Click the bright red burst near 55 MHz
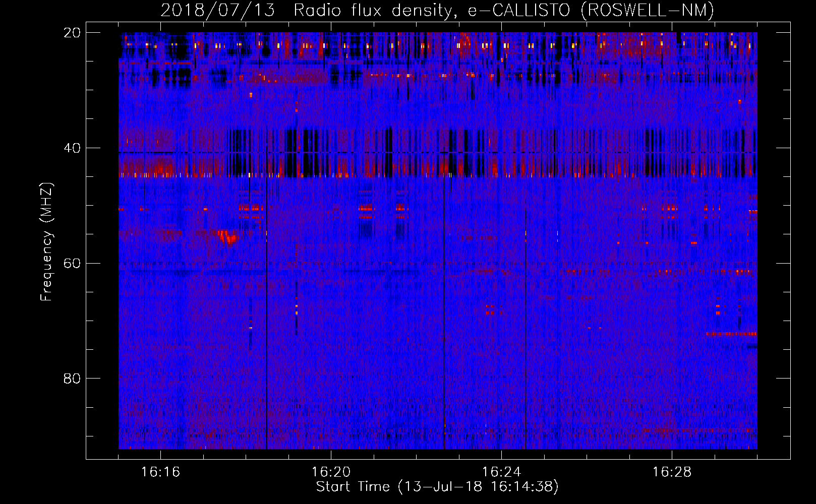The image size is (816, 504). pyautogui.click(x=227, y=236)
